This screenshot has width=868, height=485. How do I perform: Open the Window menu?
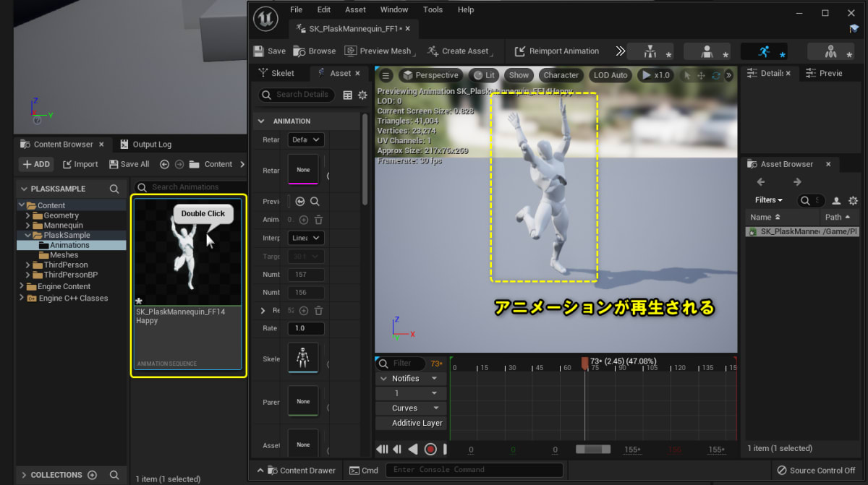tap(394, 9)
